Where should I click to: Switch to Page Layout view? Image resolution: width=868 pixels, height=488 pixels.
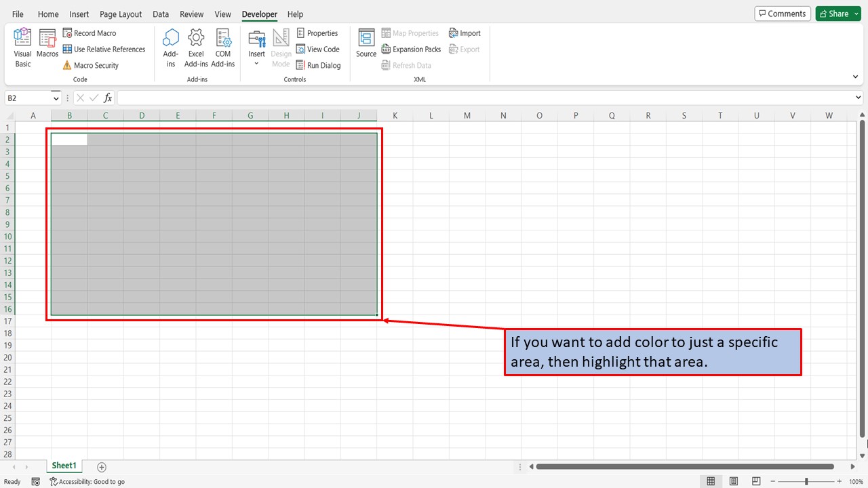pyautogui.click(x=734, y=481)
